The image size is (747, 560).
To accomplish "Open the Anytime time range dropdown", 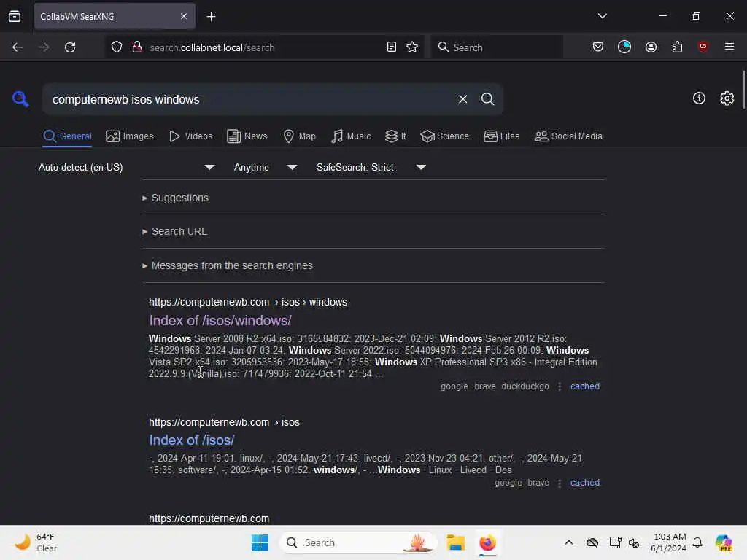I will (266, 167).
